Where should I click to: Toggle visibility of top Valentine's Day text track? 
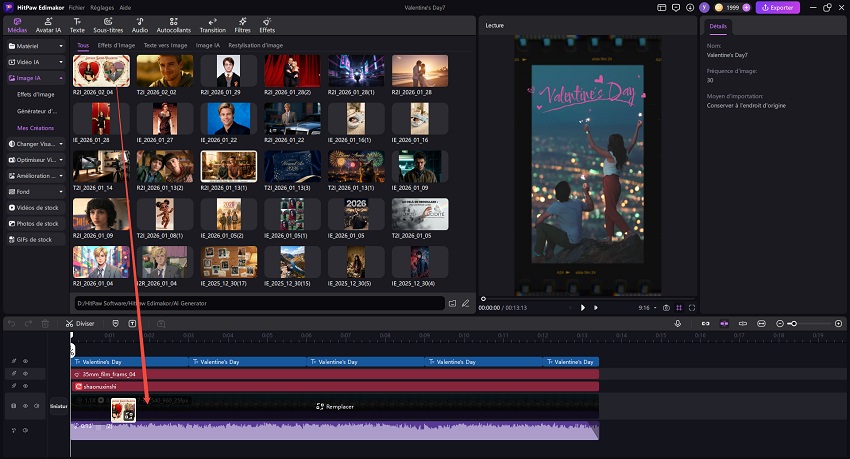click(25, 361)
